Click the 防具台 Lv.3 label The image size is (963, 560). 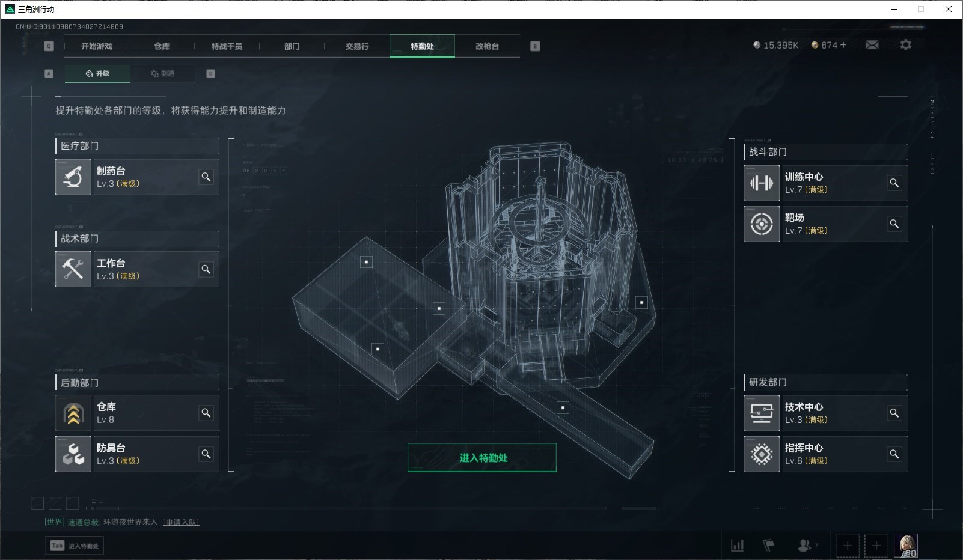coord(118,461)
